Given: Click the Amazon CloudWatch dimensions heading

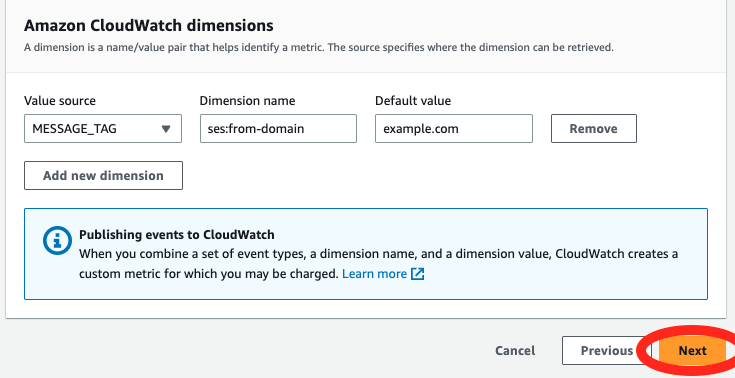Looking at the screenshot, I should [x=149, y=25].
